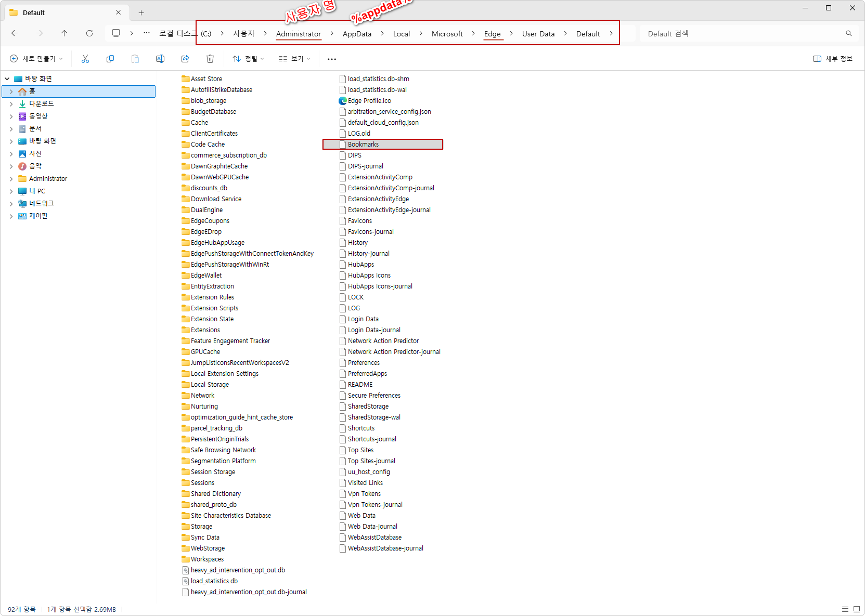
Task: Select the Preferences file
Action: pyautogui.click(x=360, y=363)
